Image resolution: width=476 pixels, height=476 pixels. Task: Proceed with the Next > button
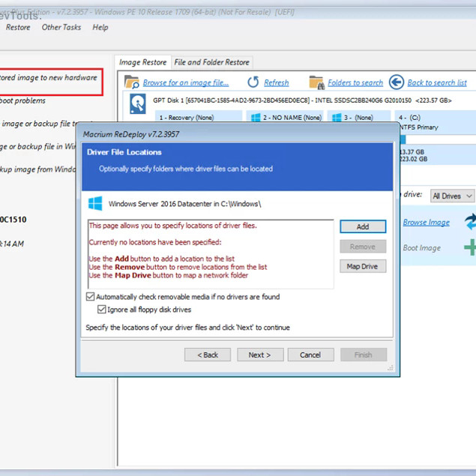tap(260, 355)
